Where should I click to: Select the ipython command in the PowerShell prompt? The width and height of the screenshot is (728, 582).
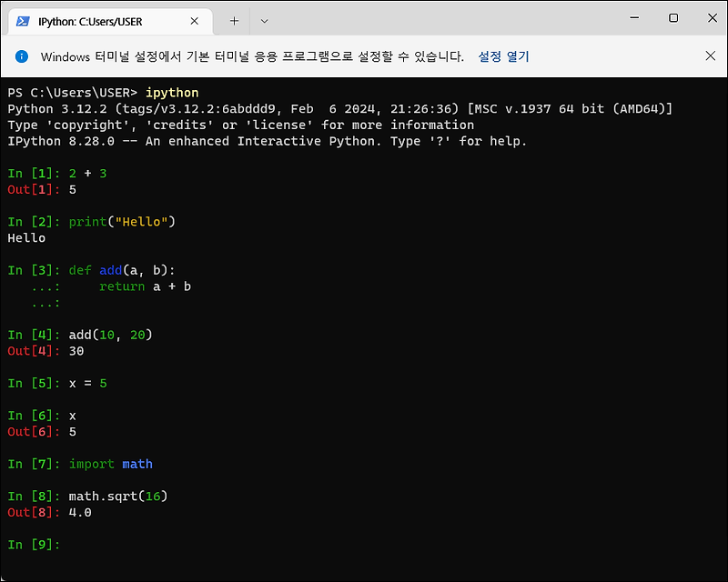click(171, 92)
